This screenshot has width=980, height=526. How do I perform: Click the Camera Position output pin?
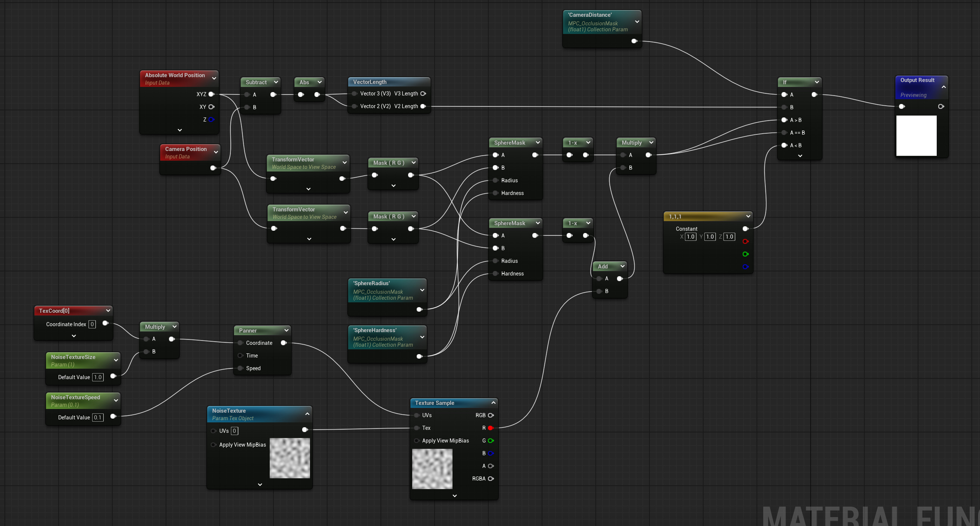pyautogui.click(x=213, y=168)
